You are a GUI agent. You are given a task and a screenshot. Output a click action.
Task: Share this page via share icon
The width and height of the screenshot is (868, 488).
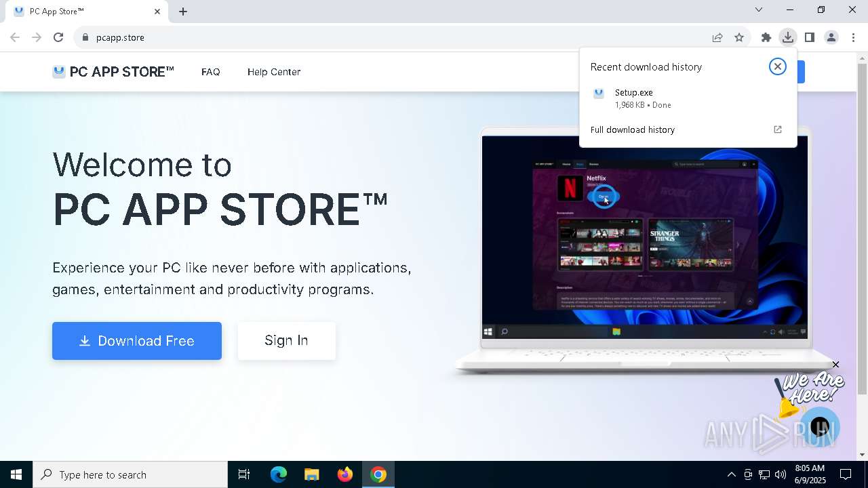click(x=717, y=37)
